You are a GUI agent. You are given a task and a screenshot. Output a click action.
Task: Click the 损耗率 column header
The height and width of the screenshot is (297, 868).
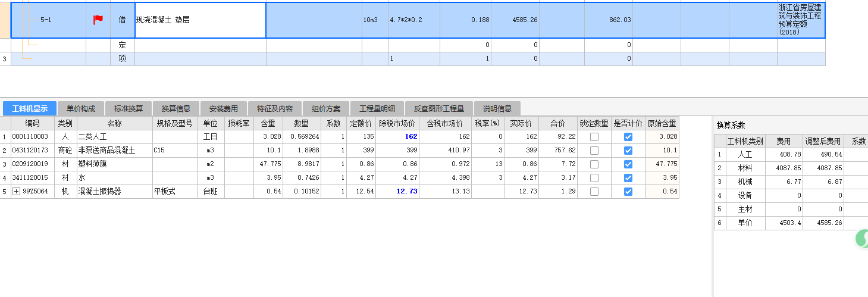click(239, 123)
